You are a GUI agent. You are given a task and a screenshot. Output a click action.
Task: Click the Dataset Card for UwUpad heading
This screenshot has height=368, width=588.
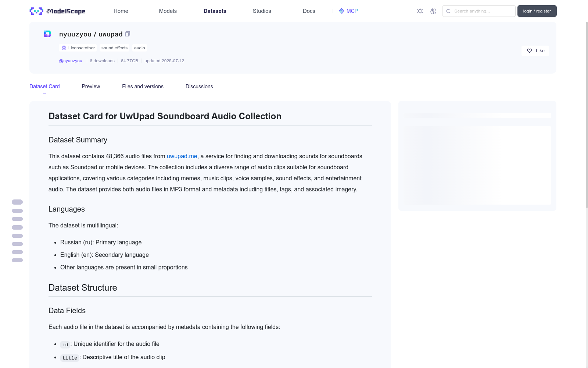coord(165,116)
